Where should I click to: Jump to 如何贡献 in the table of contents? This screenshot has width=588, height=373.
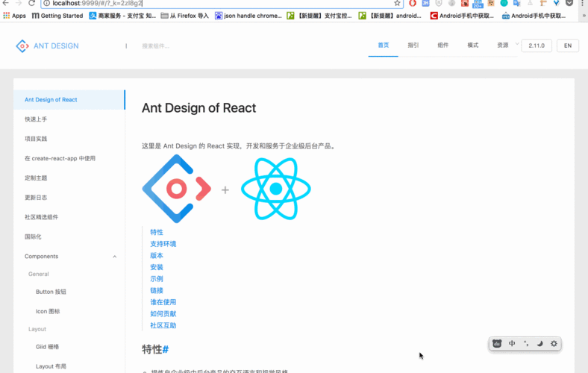(163, 314)
